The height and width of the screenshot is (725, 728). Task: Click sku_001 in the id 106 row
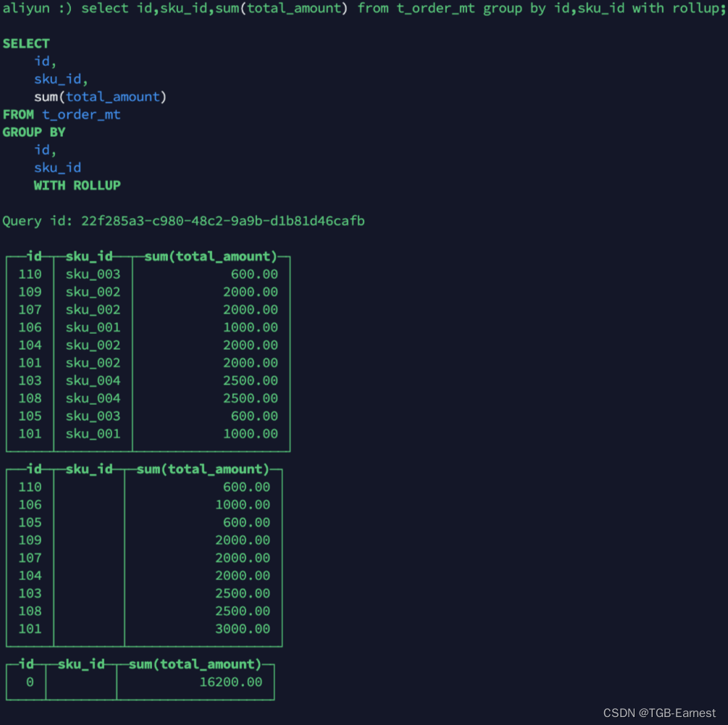tap(93, 327)
